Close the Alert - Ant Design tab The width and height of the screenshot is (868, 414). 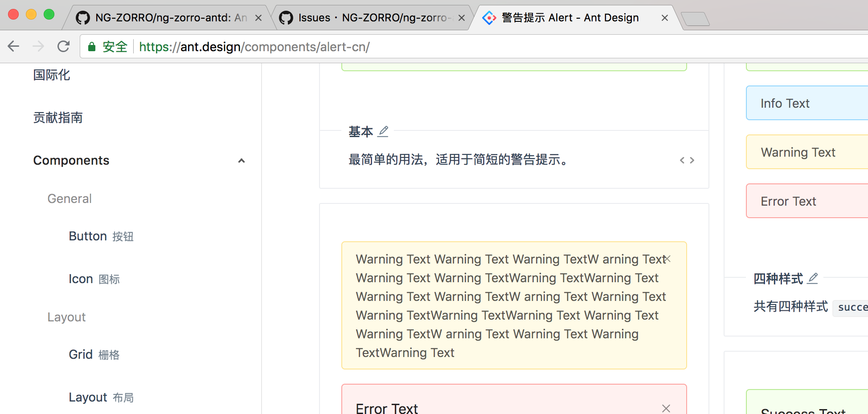(x=665, y=18)
